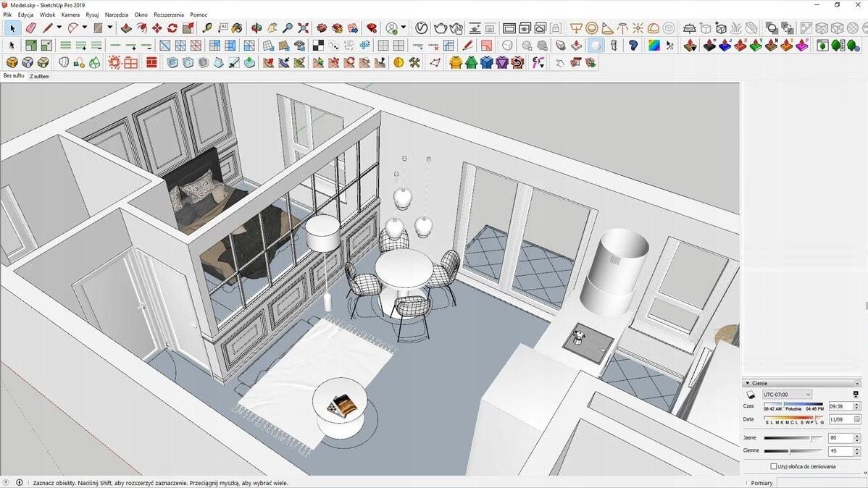Click the green house-shaped icon
Screen dimensions: 868x488
(471, 62)
